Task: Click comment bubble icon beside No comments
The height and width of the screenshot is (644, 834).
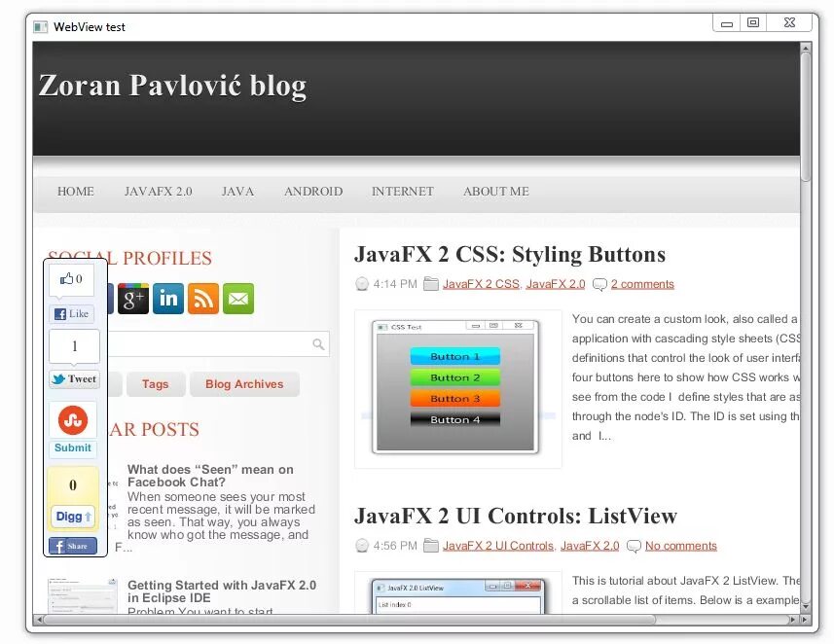Action: click(x=634, y=546)
